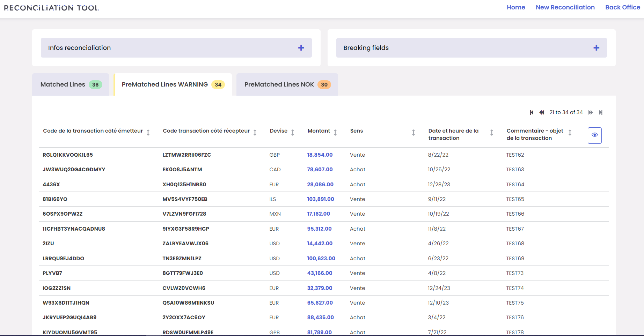This screenshot has width=644, height=336.
Task: Go to previous page of results
Action: tap(542, 112)
